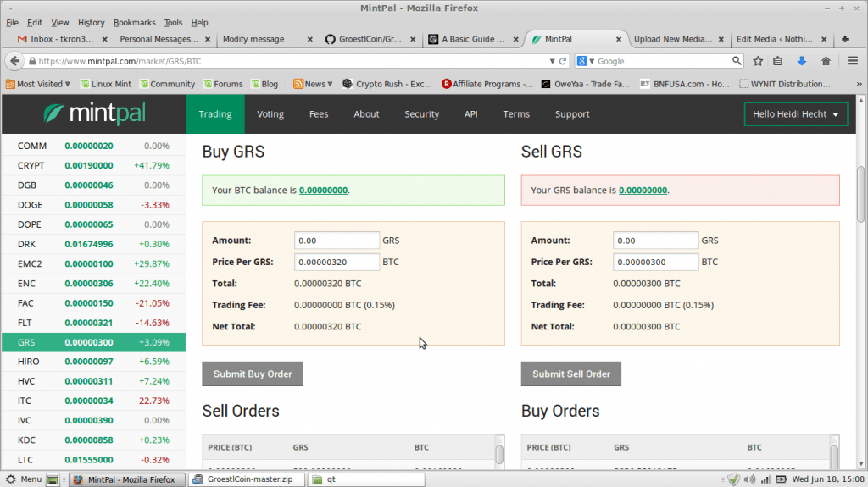Open the Voting page in nav bar
868x487 pixels.
pos(270,114)
